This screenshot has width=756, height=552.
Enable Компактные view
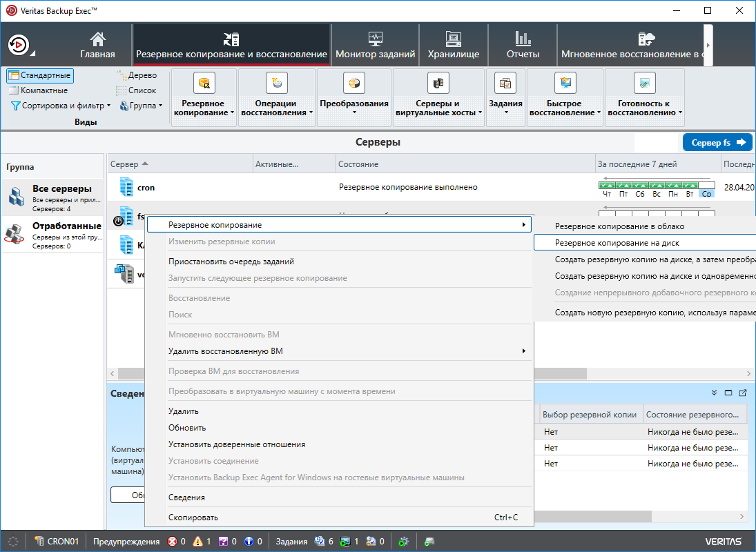39,90
